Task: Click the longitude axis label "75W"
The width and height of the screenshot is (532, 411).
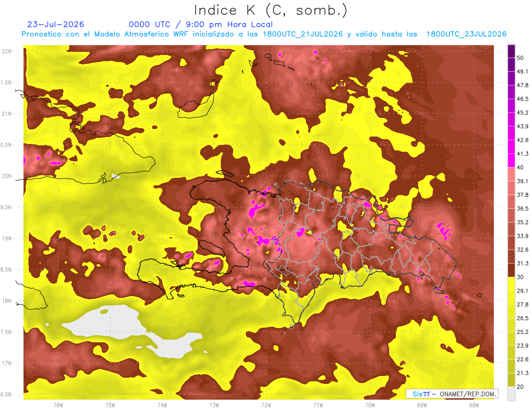Action: tap(110, 405)
